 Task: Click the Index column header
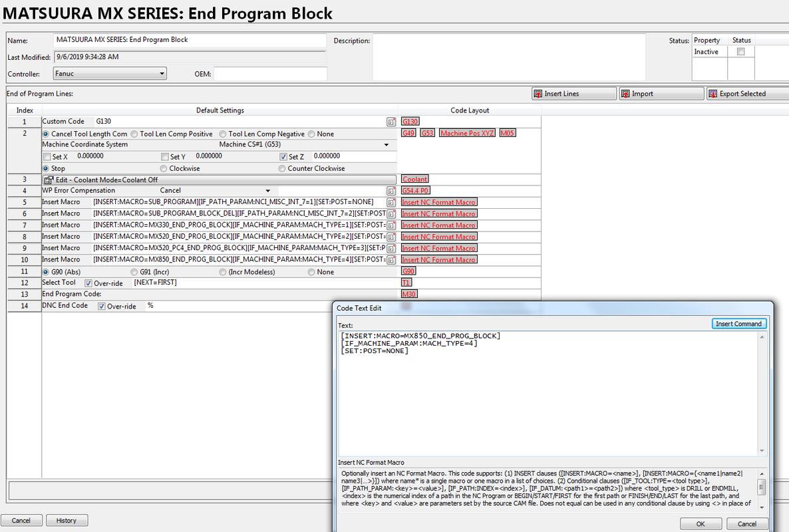click(25, 110)
